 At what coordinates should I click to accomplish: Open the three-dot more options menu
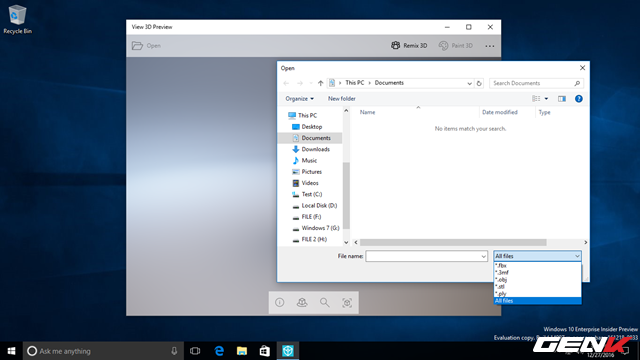pyautogui.click(x=490, y=46)
